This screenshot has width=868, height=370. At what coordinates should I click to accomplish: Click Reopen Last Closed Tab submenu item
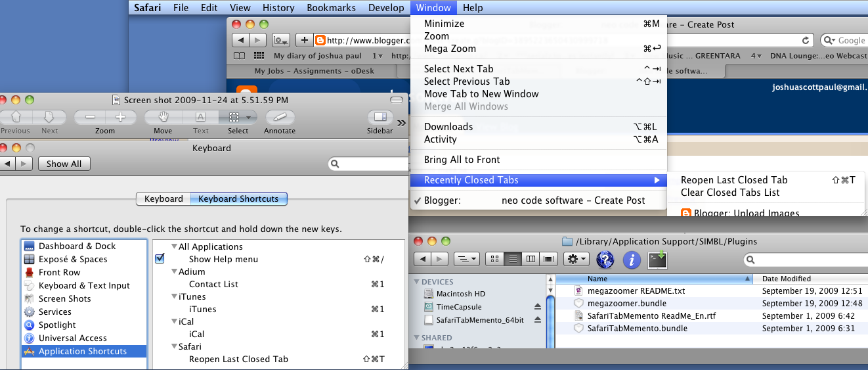pos(767,180)
